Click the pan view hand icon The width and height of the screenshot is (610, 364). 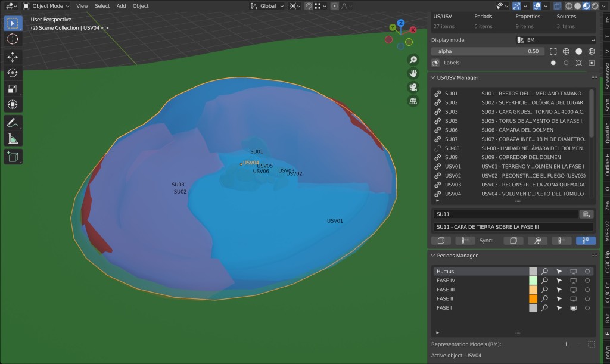(x=413, y=73)
